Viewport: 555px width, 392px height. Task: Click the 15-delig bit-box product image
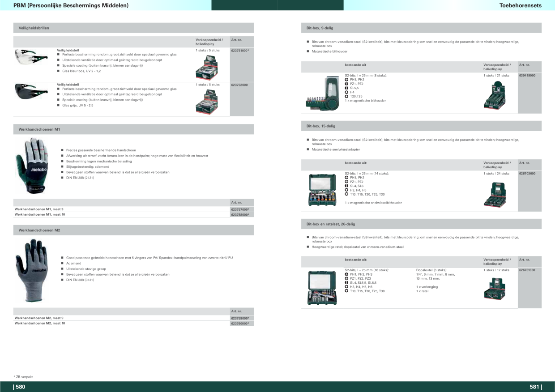[x=322, y=190]
